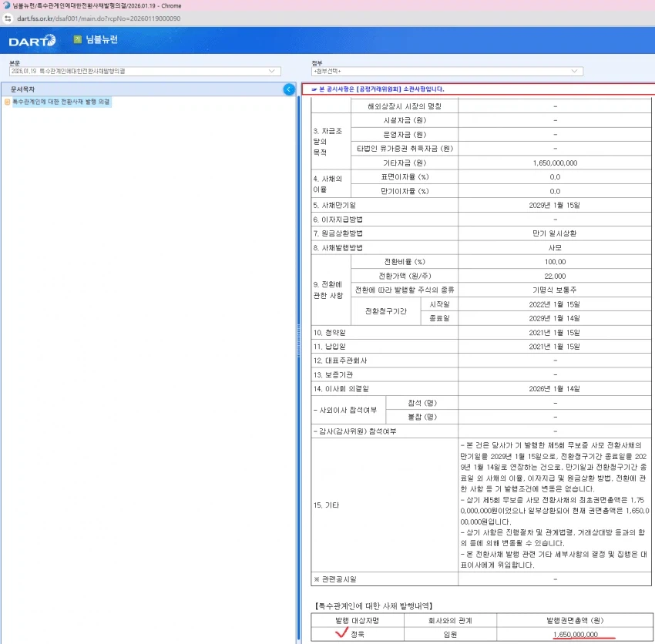Screen dimensions: 655x644
Task: Click the site info icon in address bar
Action: tap(8, 18)
